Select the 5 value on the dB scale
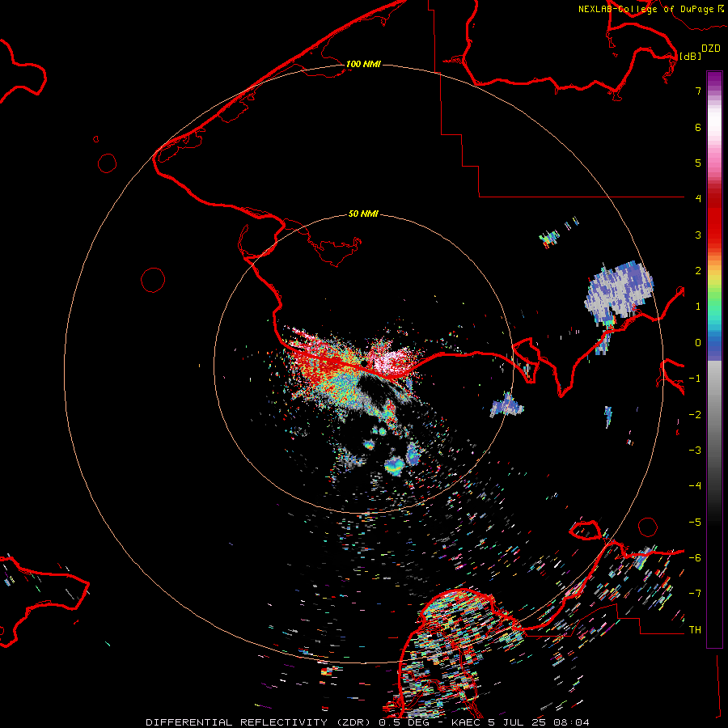The width and height of the screenshot is (728, 728). point(698,163)
